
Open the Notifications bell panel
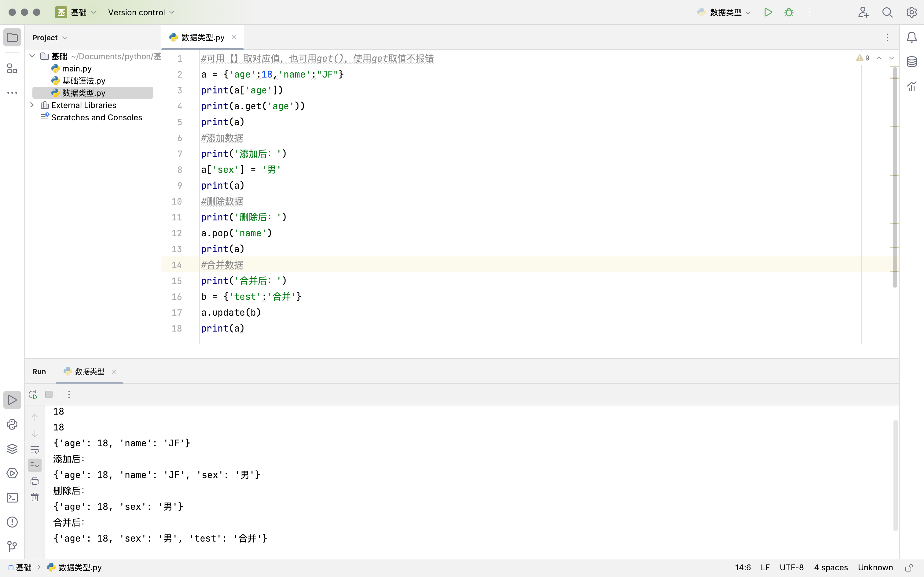pos(912,37)
